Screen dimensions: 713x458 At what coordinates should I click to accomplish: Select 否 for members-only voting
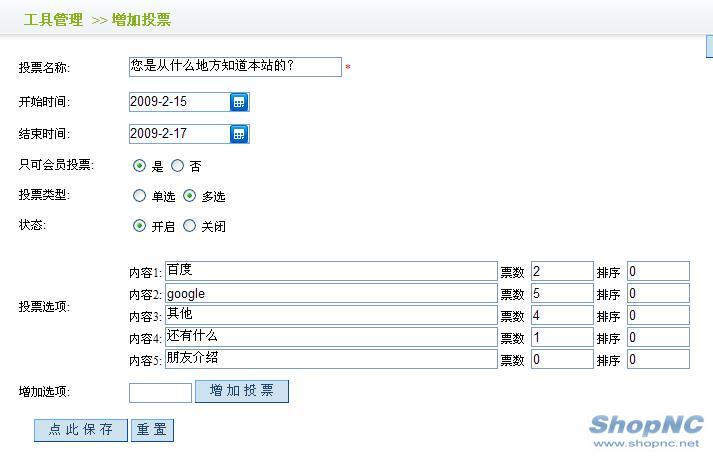click(x=178, y=166)
